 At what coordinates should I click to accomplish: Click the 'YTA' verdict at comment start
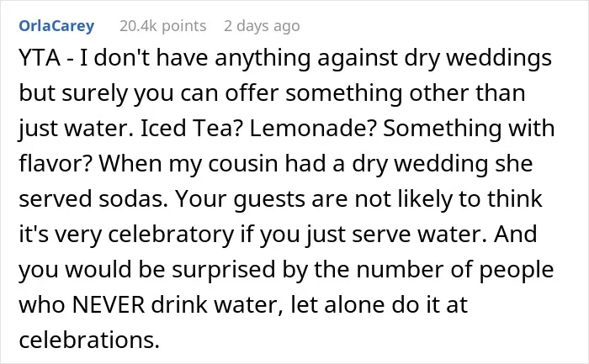(x=40, y=58)
